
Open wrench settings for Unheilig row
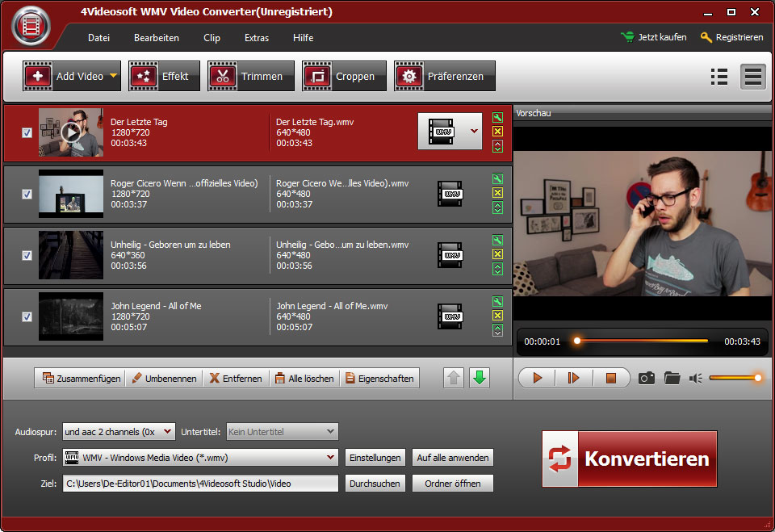pos(498,241)
